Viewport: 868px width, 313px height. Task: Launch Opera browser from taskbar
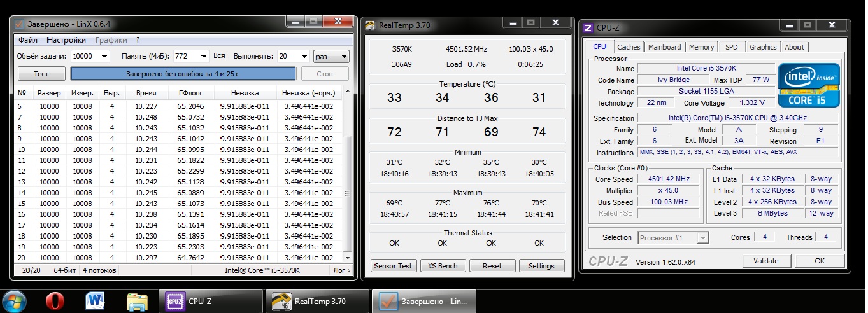pyautogui.click(x=55, y=300)
